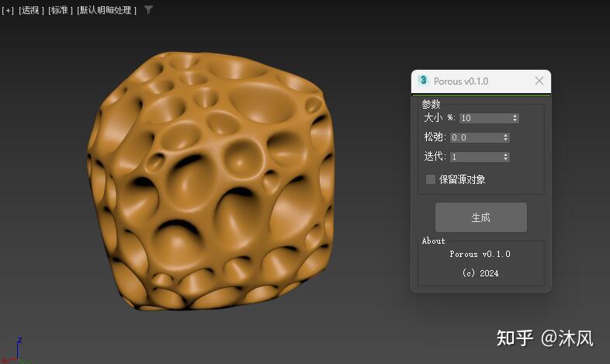
Task: Open the viewport [+] general menu
Action: (8, 11)
